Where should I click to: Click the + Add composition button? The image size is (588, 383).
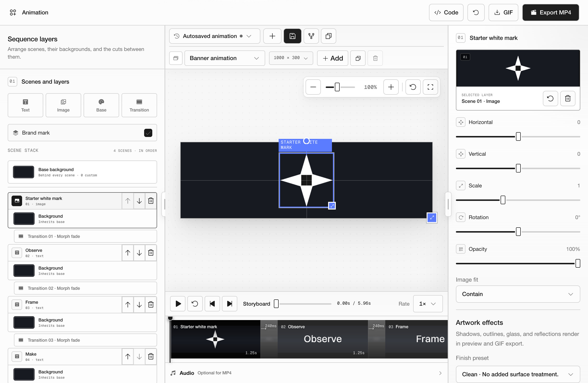(332, 58)
